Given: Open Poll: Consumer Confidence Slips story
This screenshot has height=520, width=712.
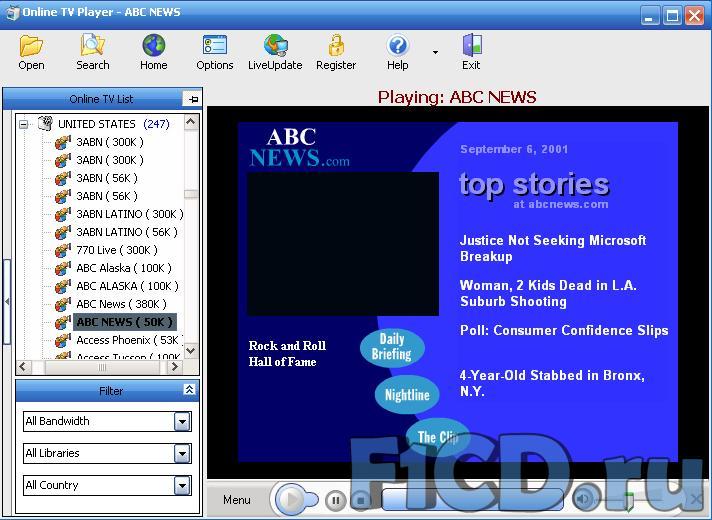Looking at the screenshot, I should (564, 330).
